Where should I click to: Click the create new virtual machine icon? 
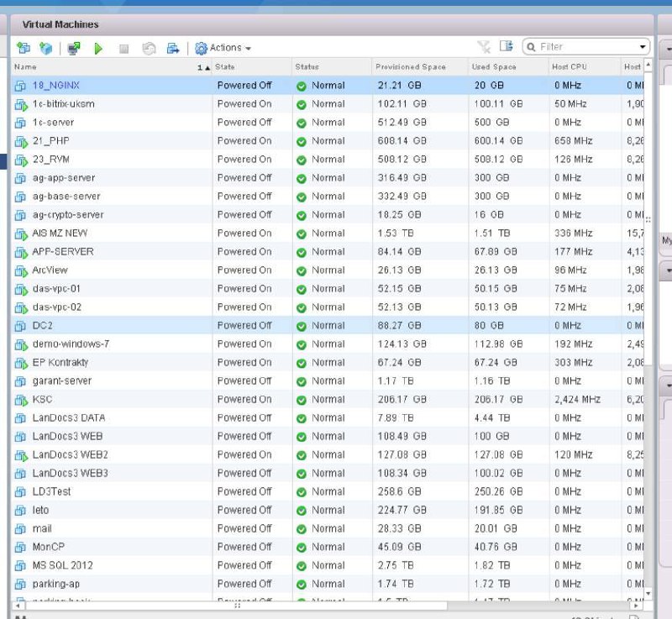(23, 49)
